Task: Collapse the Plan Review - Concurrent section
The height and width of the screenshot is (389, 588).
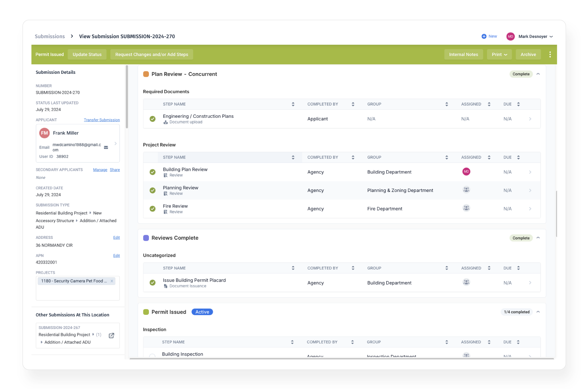Action: (x=538, y=74)
